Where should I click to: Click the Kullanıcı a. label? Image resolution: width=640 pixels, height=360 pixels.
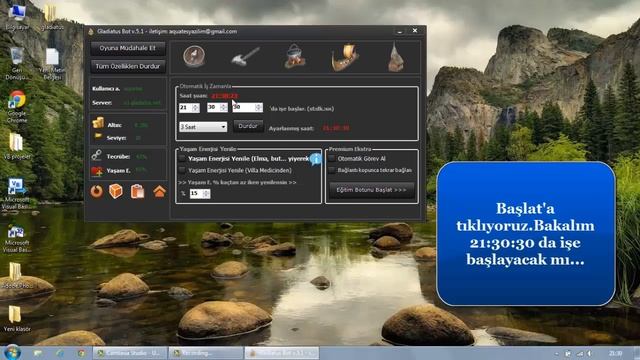(x=106, y=89)
